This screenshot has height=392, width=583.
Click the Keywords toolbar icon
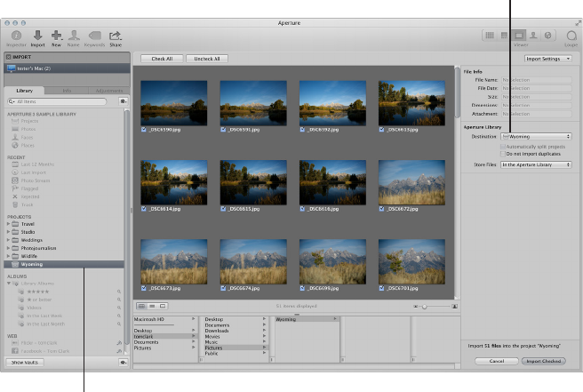click(94, 36)
